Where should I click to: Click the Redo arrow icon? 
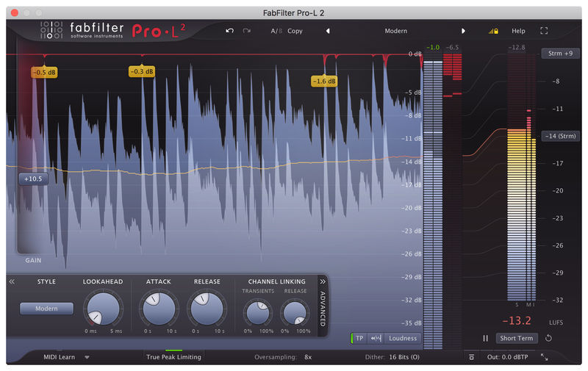point(246,31)
